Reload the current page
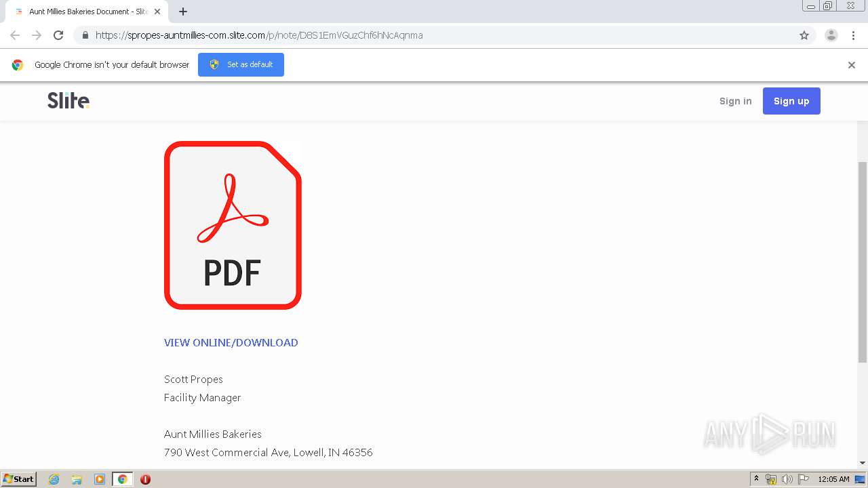Image resolution: width=868 pixels, height=488 pixels. pyautogui.click(x=58, y=35)
